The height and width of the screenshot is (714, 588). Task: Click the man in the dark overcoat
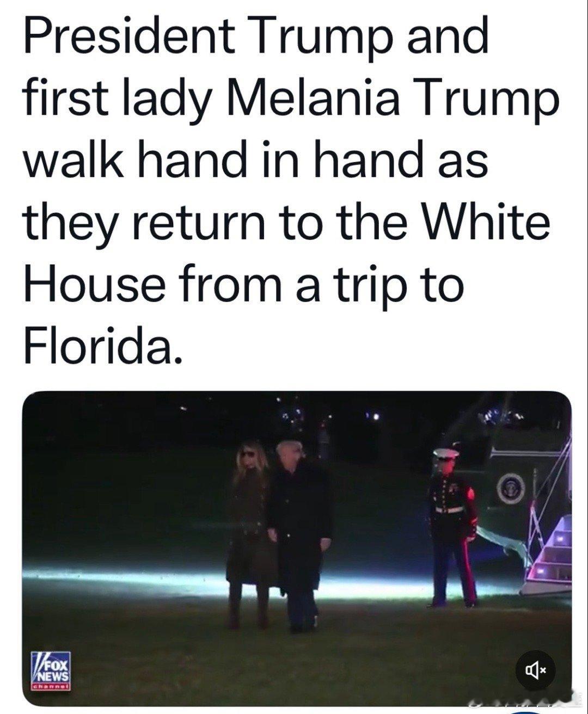(301, 536)
